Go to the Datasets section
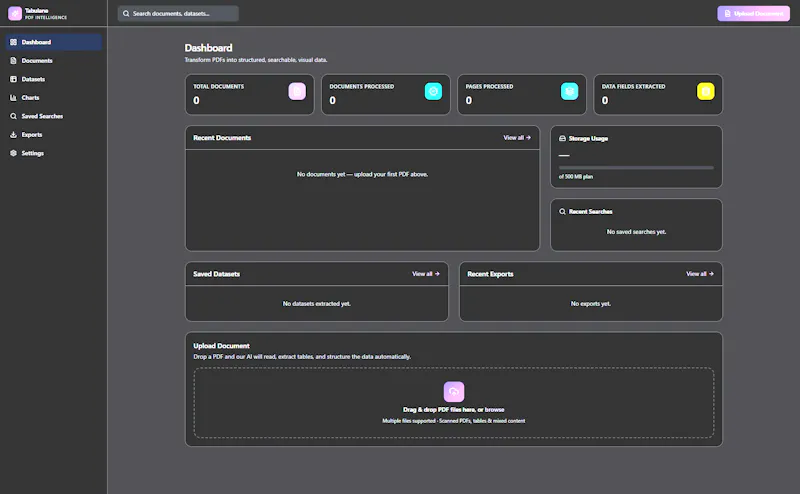The image size is (800, 494). point(54,79)
